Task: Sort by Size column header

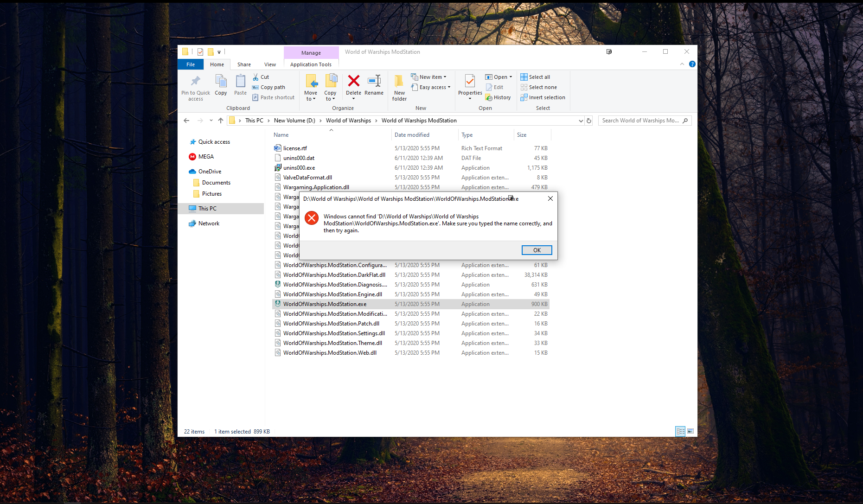Action: (522, 135)
